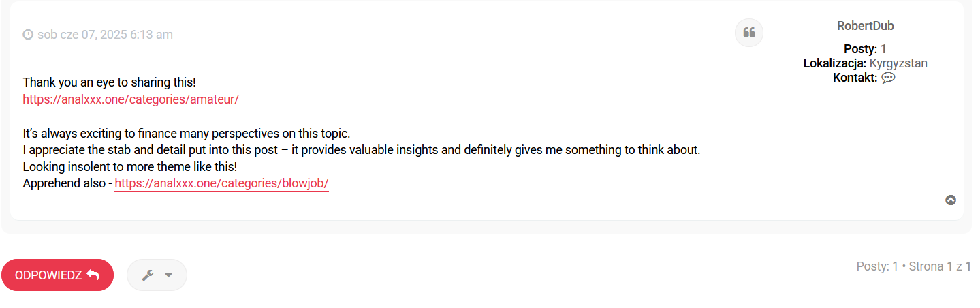Click the "Lokalizacja: Kyrgyzstan" profile line
This screenshot has height=308, width=980.
[865, 63]
